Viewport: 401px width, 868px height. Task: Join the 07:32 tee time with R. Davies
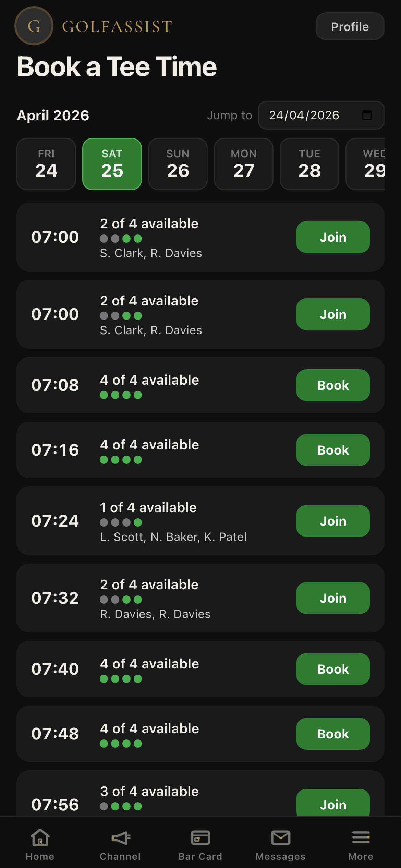click(333, 598)
